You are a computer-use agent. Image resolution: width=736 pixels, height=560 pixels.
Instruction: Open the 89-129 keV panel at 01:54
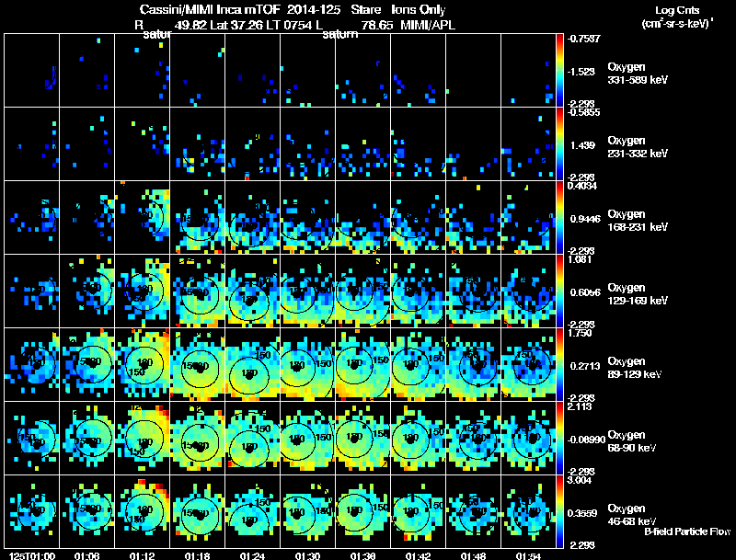528,364
